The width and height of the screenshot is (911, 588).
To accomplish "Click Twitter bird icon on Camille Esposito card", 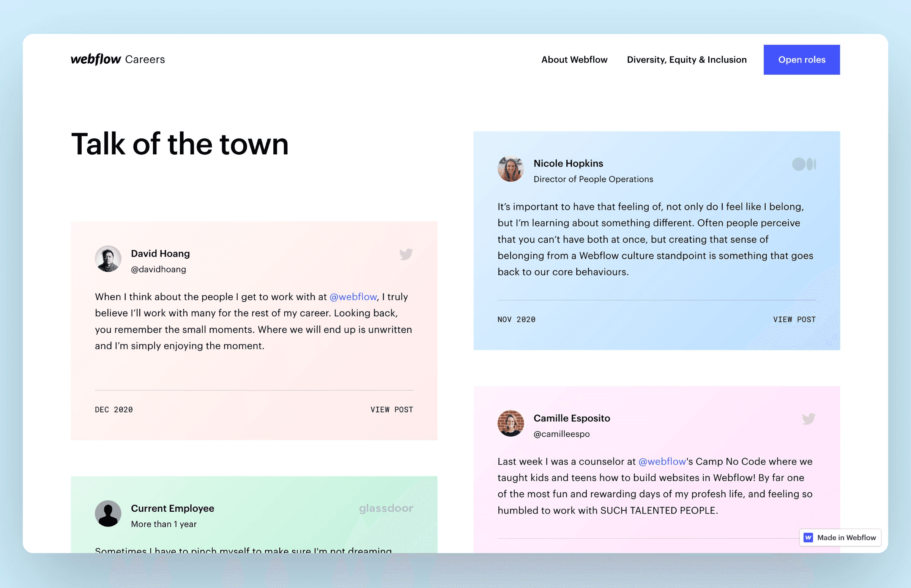I will pos(808,419).
